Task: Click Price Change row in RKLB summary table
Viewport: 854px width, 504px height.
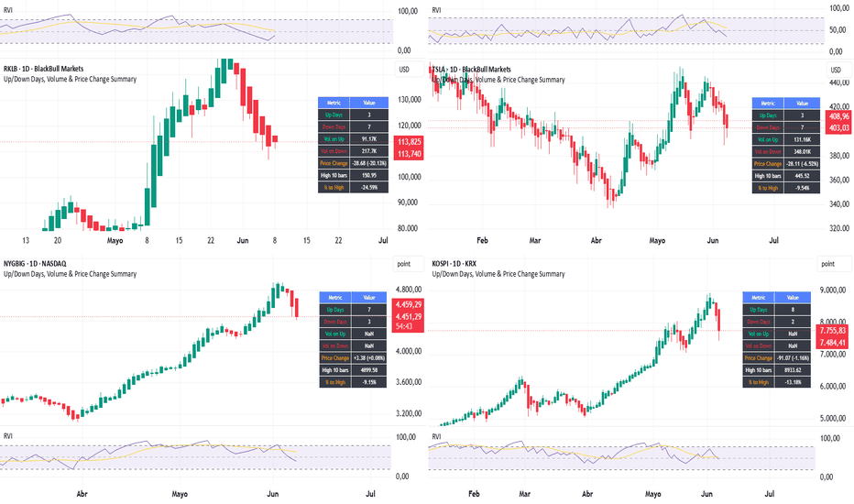Action: [353, 163]
